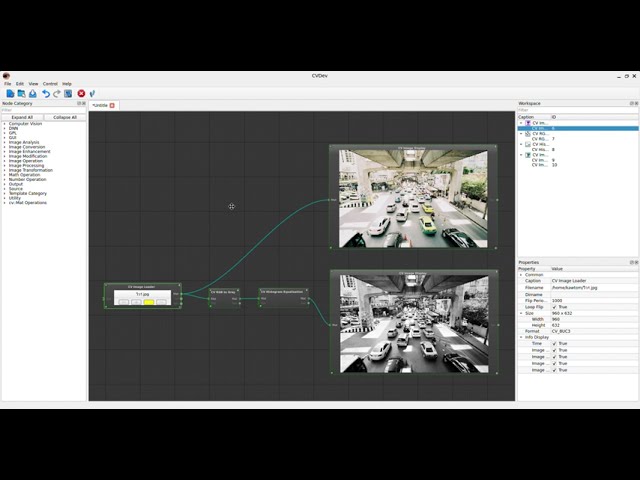Viewport: 640px width, 480px height.
Task: Click the Redo arrow icon
Action: tap(57, 93)
